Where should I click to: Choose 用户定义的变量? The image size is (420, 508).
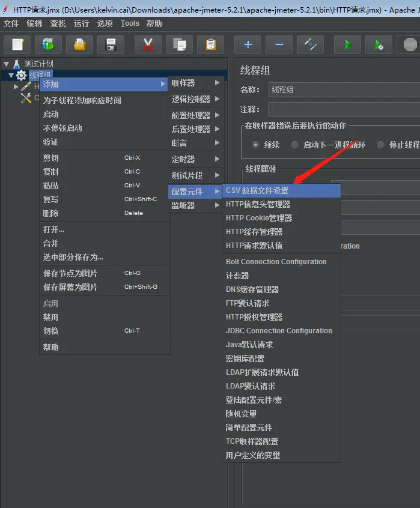pos(281,456)
